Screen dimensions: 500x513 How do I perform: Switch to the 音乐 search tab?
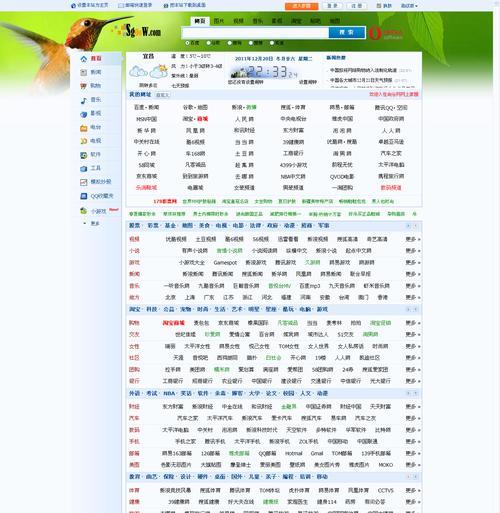click(x=257, y=21)
